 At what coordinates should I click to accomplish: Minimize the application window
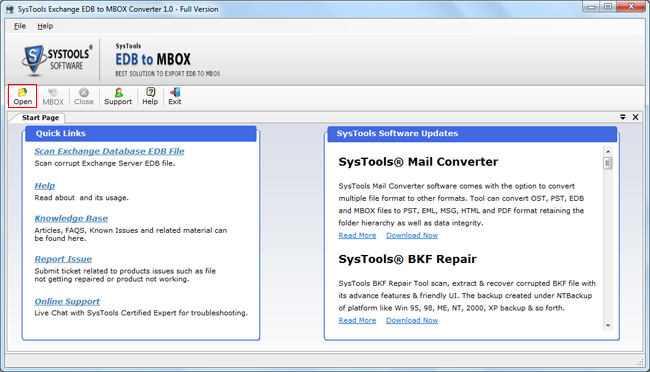point(591,7)
